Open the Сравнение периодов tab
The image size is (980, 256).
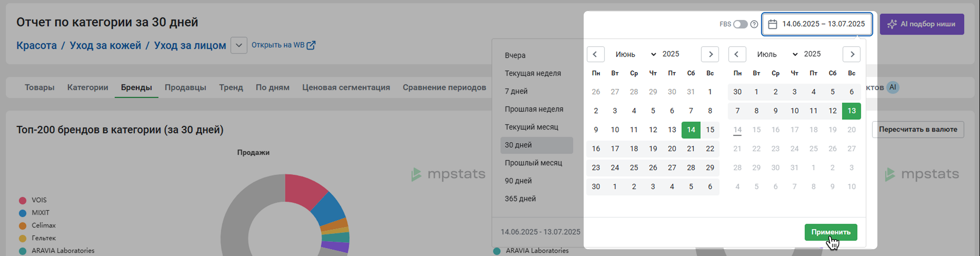[444, 88]
